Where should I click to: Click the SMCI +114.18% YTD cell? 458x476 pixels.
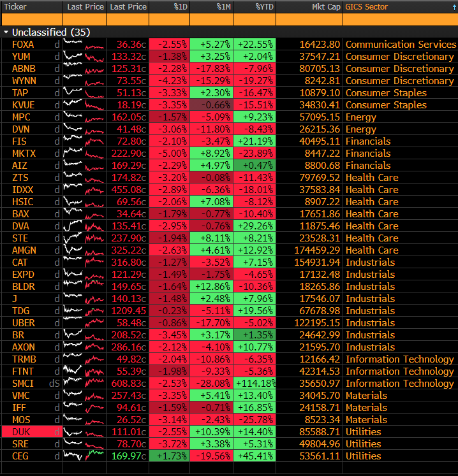pyautogui.click(x=255, y=383)
